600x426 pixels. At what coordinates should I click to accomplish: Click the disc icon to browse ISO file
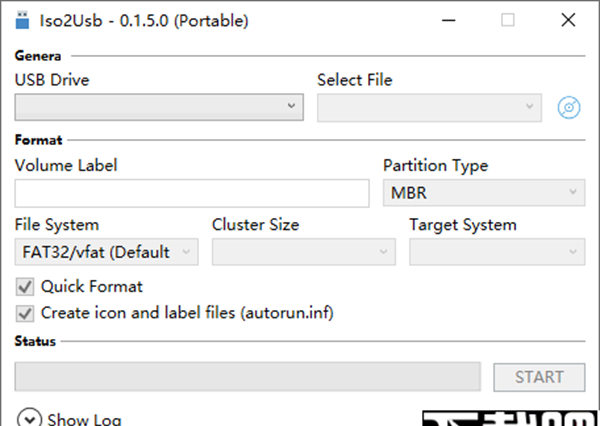[x=569, y=108]
